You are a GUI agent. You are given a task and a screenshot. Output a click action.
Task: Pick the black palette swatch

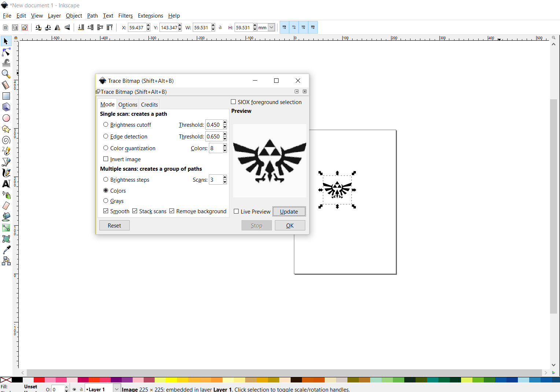point(17,380)
